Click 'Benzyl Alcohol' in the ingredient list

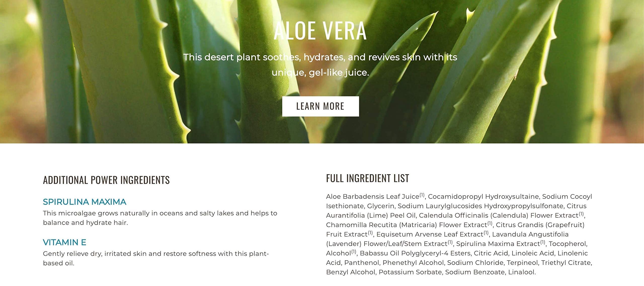point(350,272)
